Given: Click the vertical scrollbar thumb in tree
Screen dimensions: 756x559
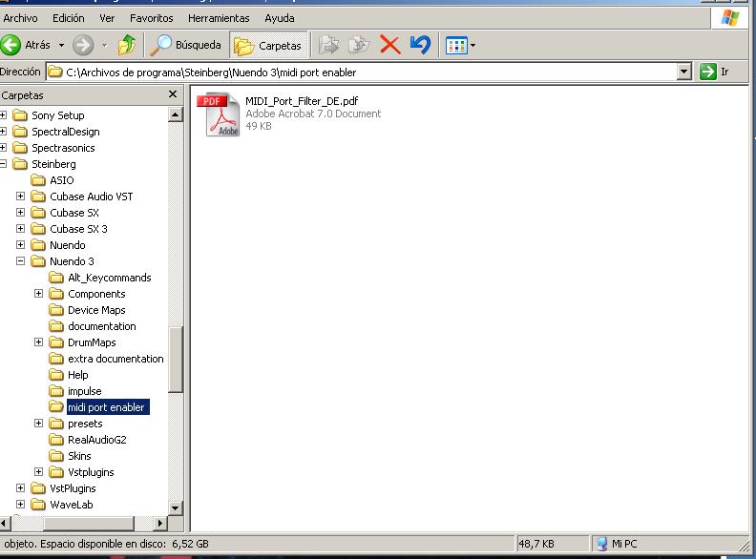Looking at the screenshot, I should click(x=175, y=360).
